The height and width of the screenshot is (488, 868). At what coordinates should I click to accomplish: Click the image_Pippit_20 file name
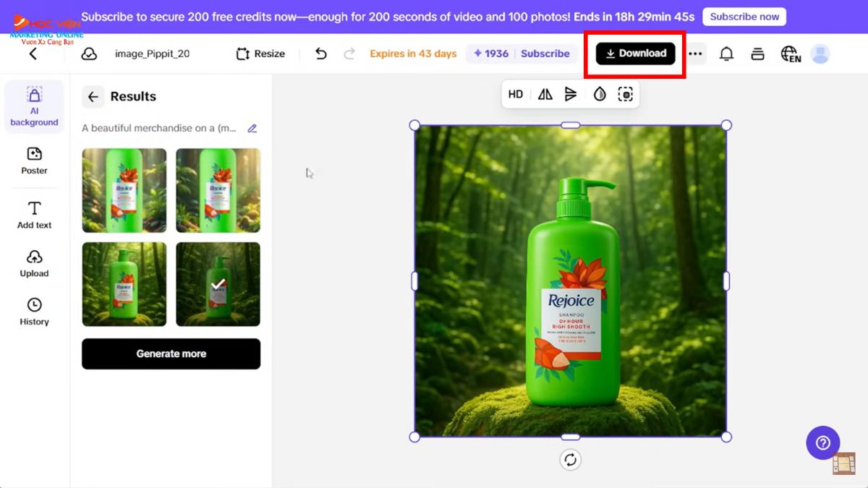coord(152,53)
